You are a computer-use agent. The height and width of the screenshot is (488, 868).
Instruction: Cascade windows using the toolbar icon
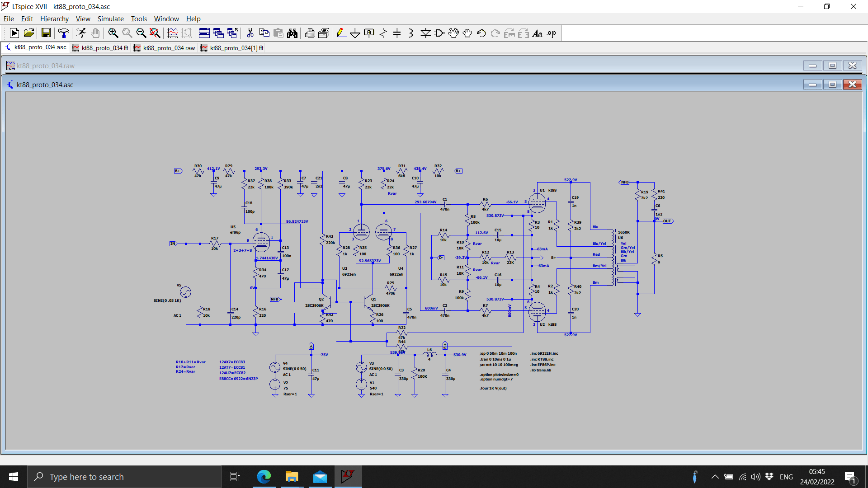point(218,33)
